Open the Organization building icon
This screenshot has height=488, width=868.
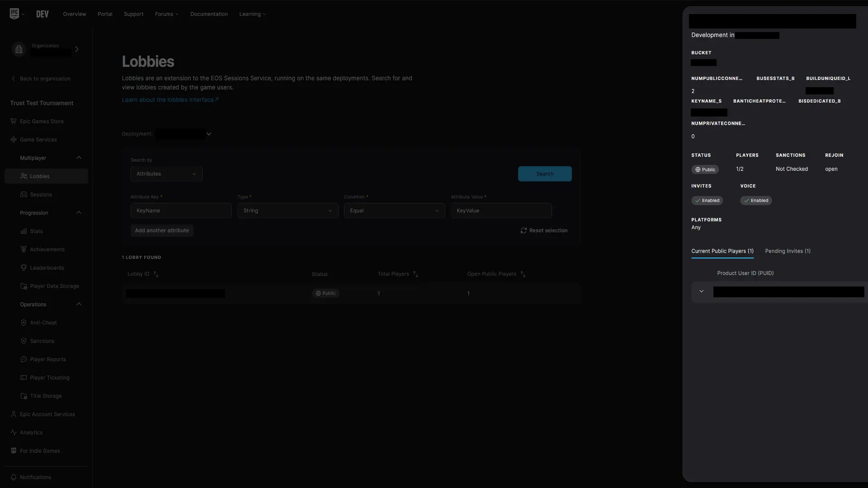[19, 49]
